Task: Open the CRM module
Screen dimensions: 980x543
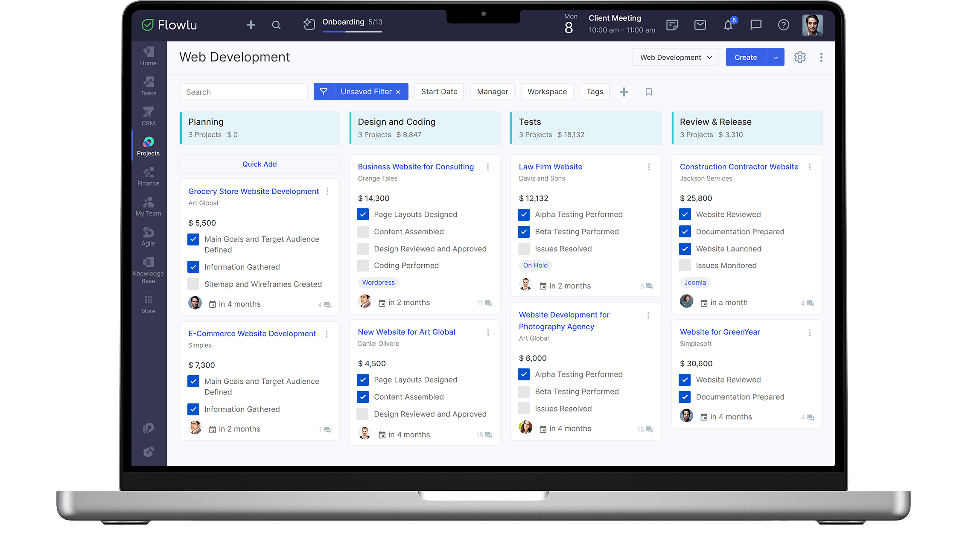Action: pyautogui.click(x=148, y=115)
